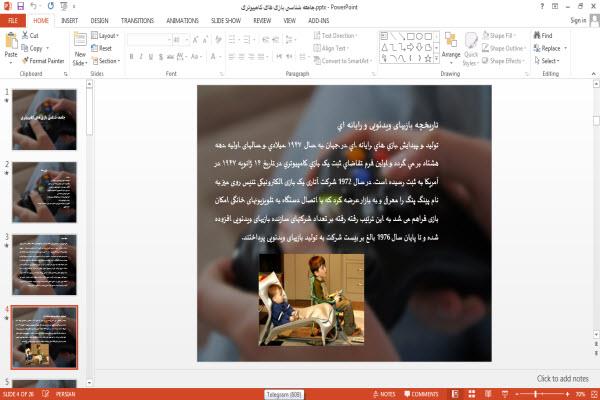Screen dimensions: 600x400
Task: Switch to Slide Sorter view icon
Action: [x=471, y=394]
